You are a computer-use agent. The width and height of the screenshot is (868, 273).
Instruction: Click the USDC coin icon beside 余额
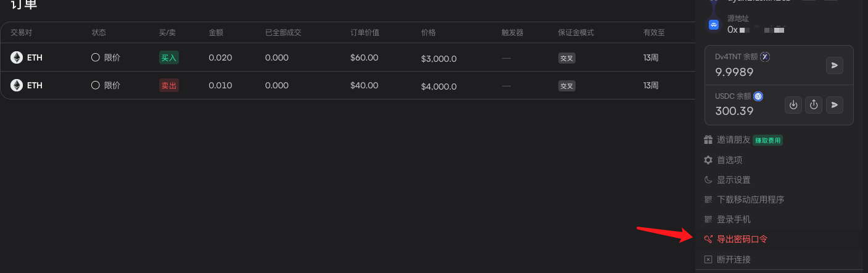[758, 96]
